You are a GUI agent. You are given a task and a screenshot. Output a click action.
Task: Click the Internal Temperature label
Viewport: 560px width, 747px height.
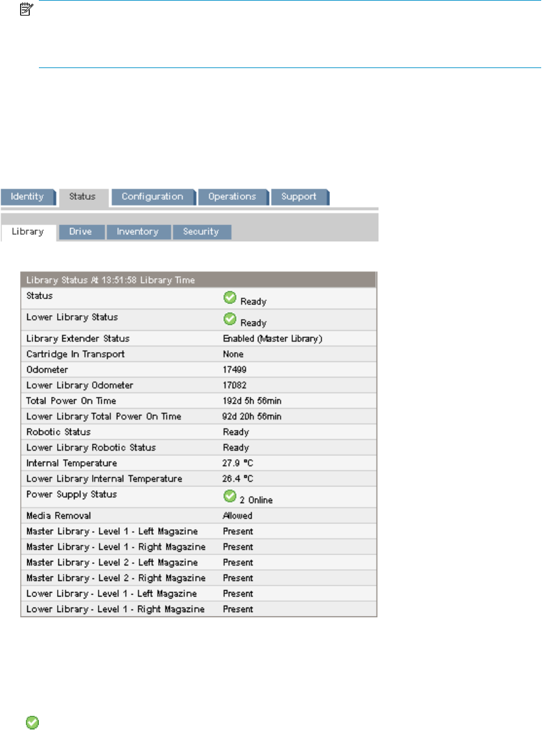(x=71, y=464)
